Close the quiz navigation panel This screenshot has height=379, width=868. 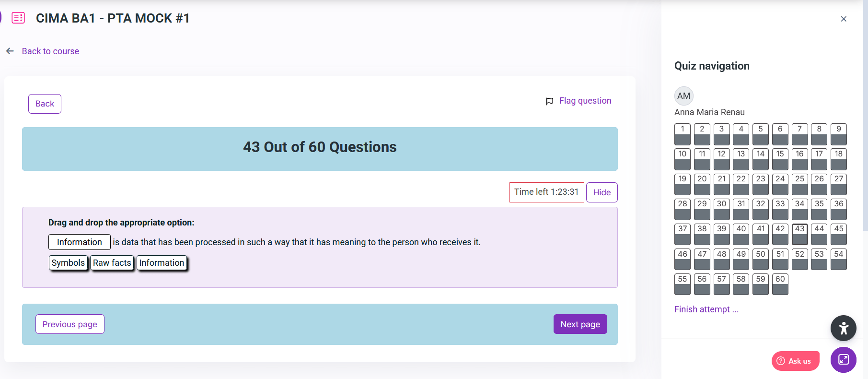(x=844, y=19)
